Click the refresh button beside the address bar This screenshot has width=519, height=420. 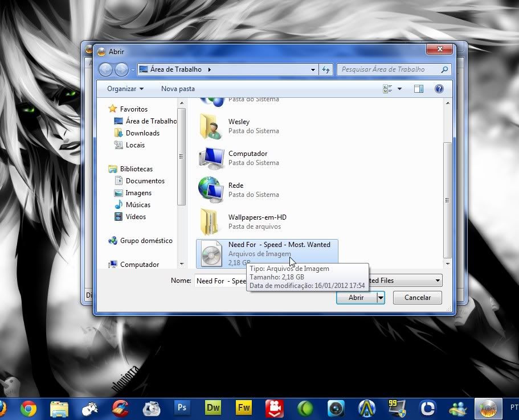(326, 69)
